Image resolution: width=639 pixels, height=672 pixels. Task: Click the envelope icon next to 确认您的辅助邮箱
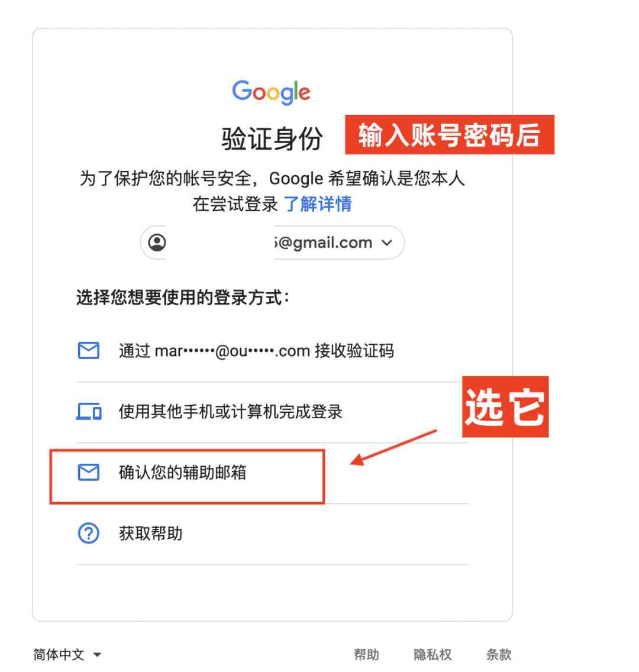click(x=89, y=472)
